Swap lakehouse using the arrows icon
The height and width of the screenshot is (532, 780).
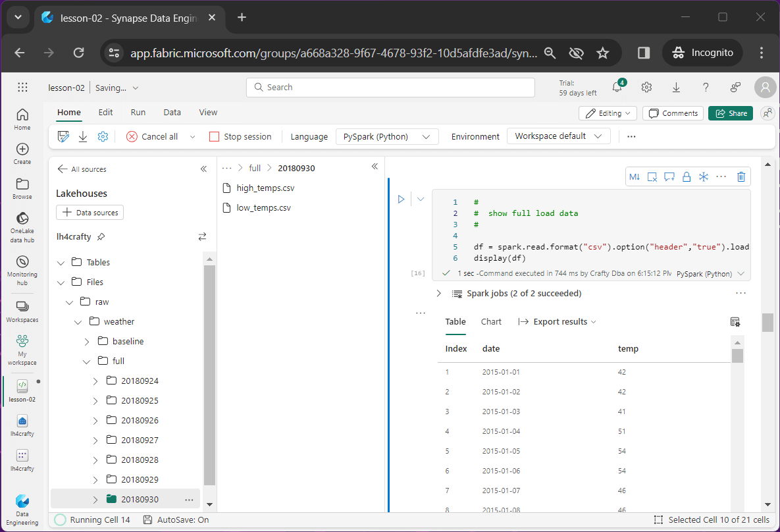(x=202, y=236)
